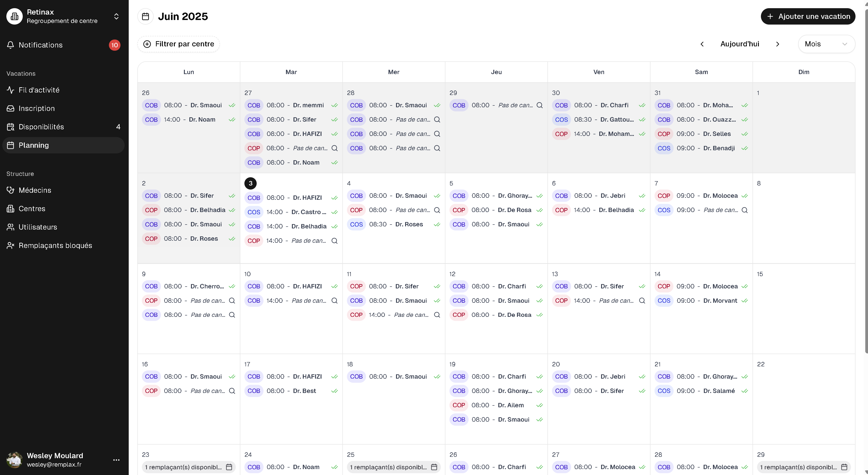Click search icon on June 10 14:00 vacation
Viewport: 868px width, 475px height.
pyautogui.click(x=334, y=300)
